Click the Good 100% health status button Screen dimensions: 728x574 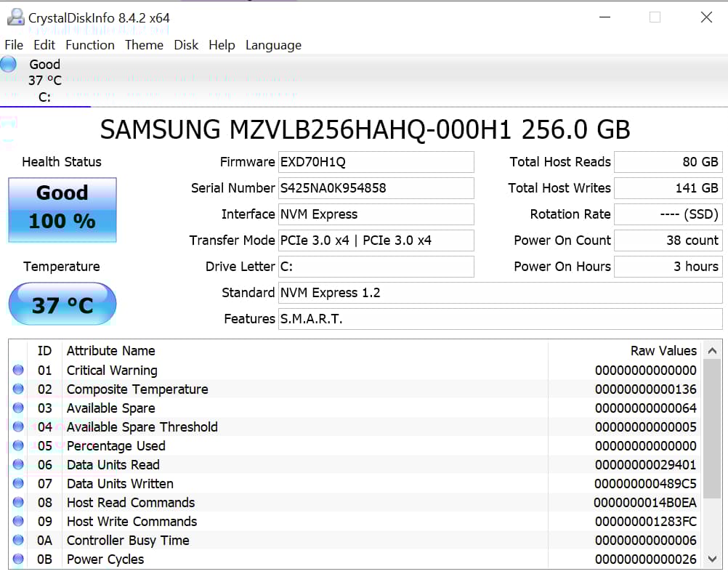click(x=62, y=209)
